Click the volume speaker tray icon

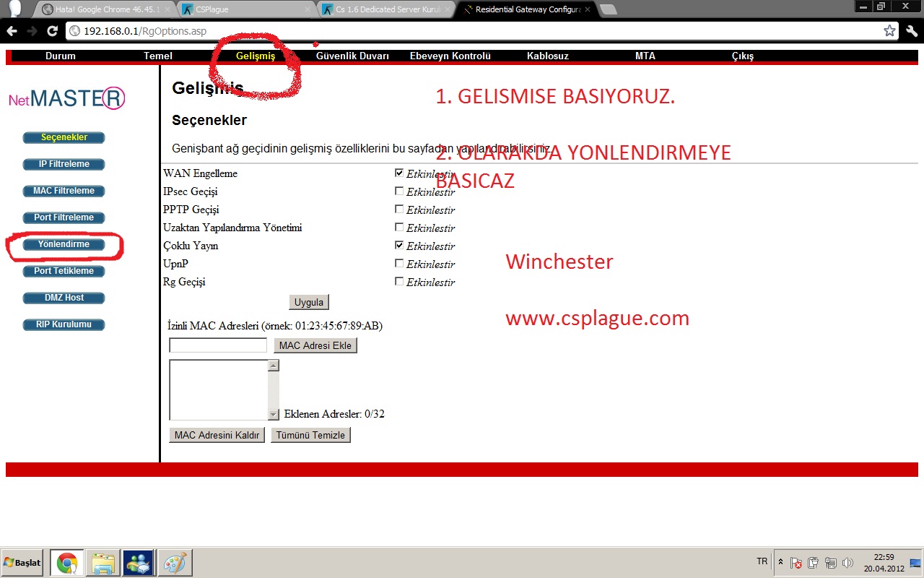[847, 563]
